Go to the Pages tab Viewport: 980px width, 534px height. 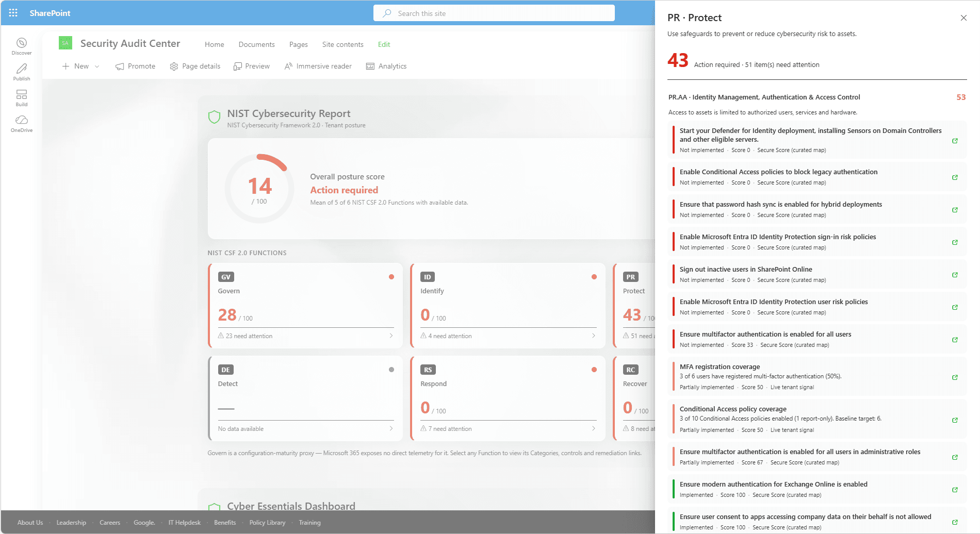298,44
